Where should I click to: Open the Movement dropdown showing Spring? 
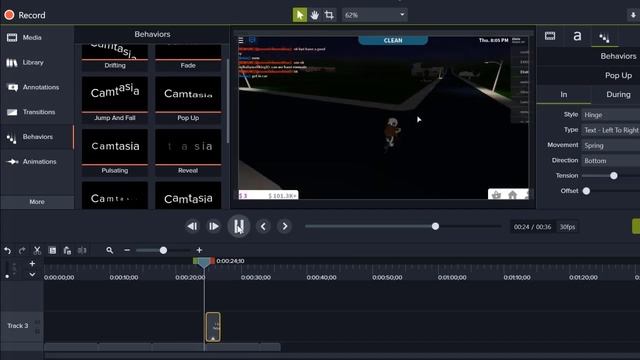click(611, 146)
